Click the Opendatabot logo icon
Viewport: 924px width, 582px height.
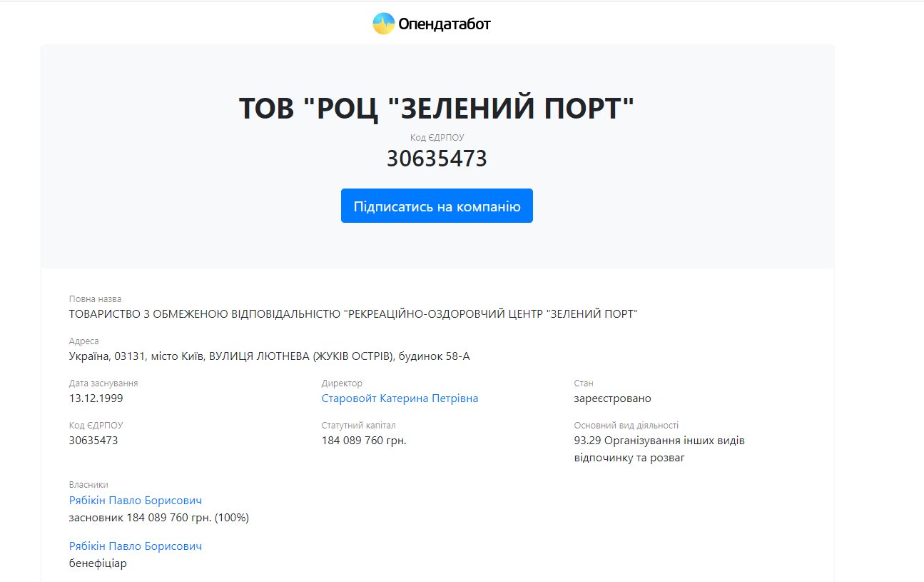(383, 24)
